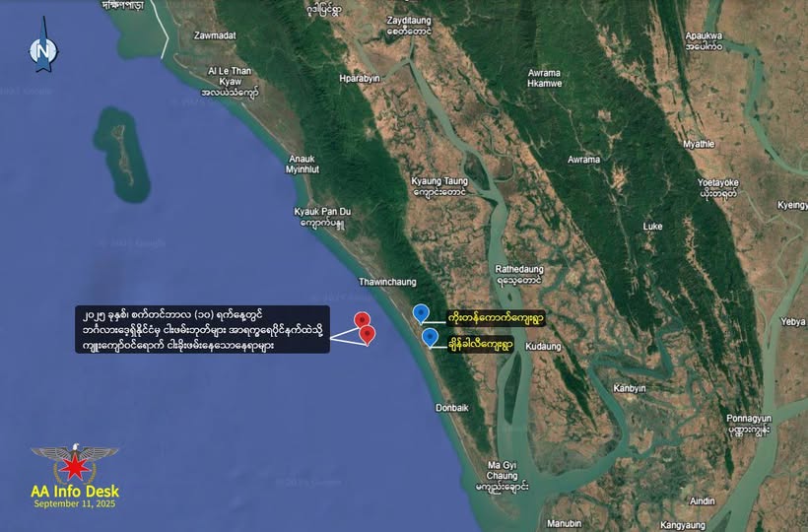Select the lower blue village pin

tap(430, 338)
